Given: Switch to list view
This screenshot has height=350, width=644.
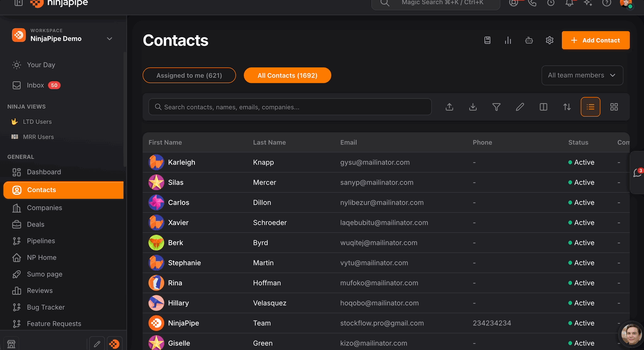Looking at the screenshot, I should click(x=591, y=107).
